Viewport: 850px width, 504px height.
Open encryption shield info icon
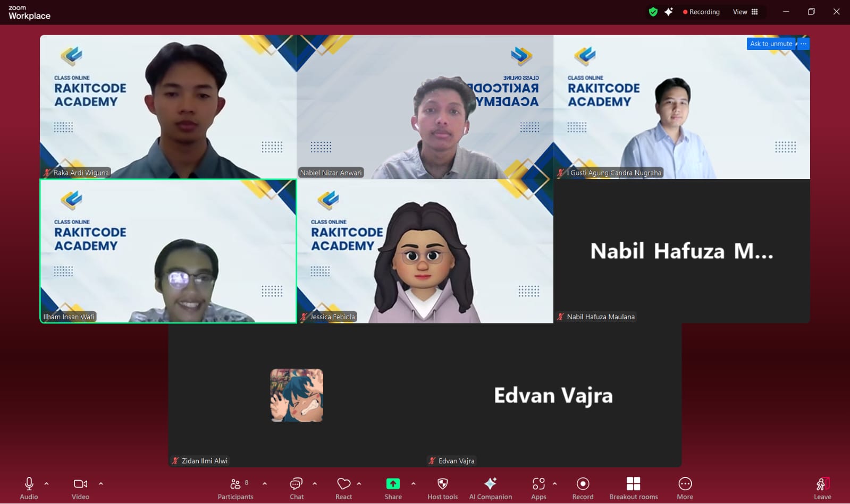653,12
